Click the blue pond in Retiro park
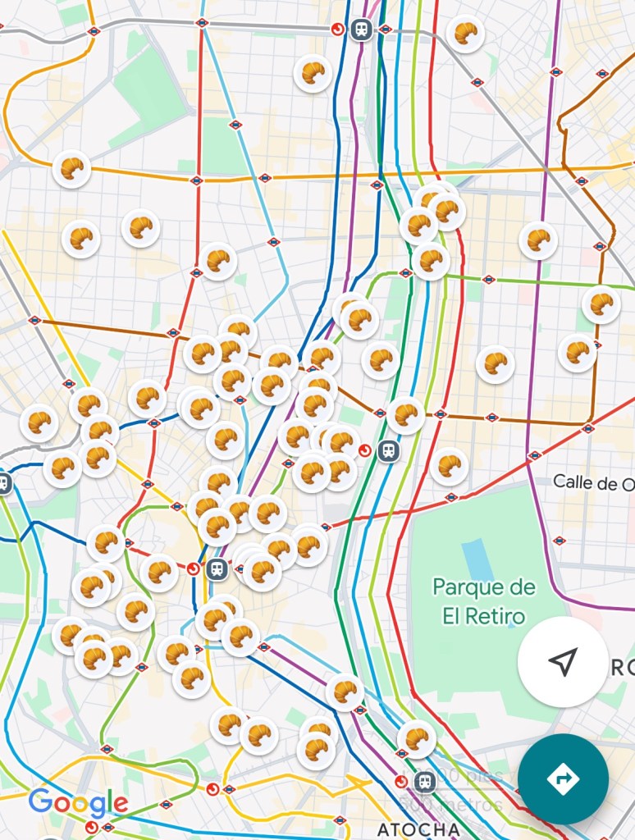Viewport: 635px width, 840px height. pyautogui.click(x=477, y=559)
